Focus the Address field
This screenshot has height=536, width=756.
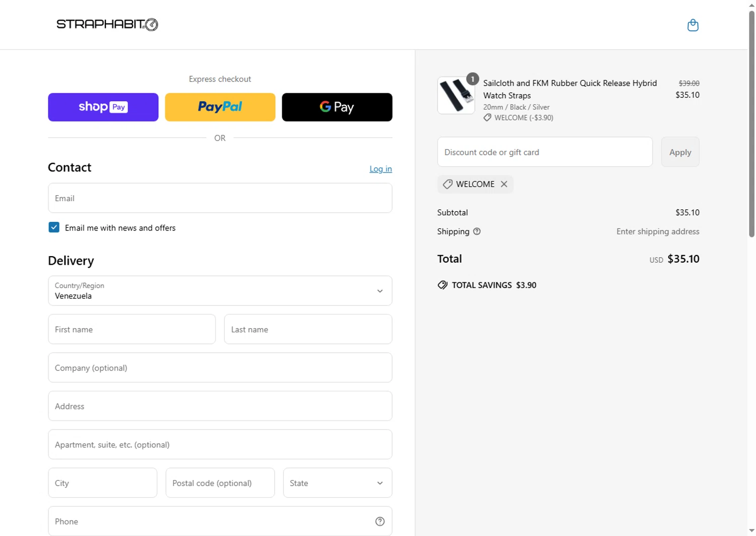[x=220, y=406]
